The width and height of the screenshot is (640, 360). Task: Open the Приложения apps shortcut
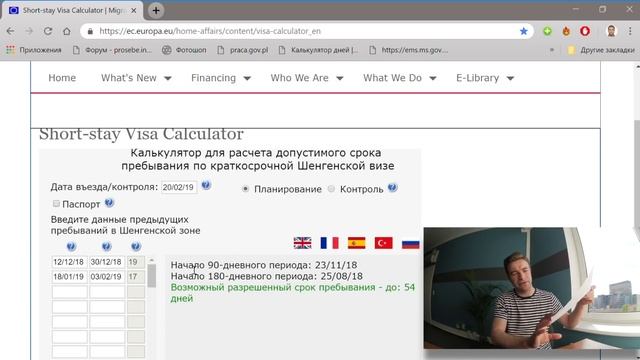(34, 50)
